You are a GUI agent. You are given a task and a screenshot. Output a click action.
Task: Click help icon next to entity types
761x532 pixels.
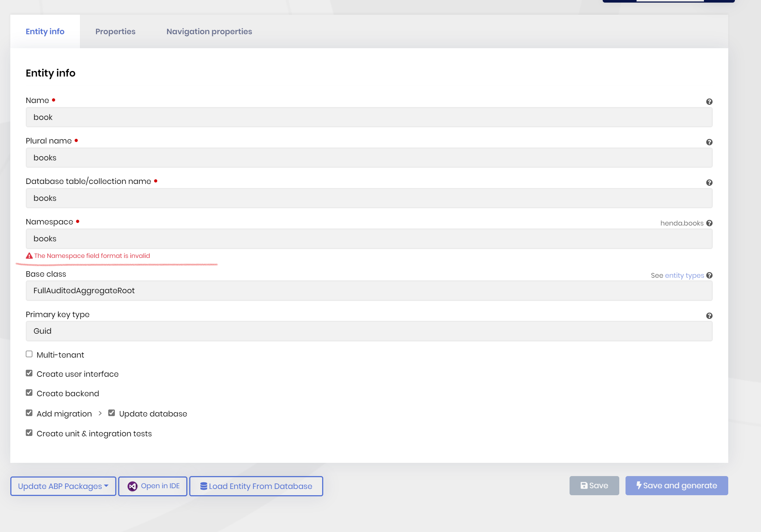(709, 275)
